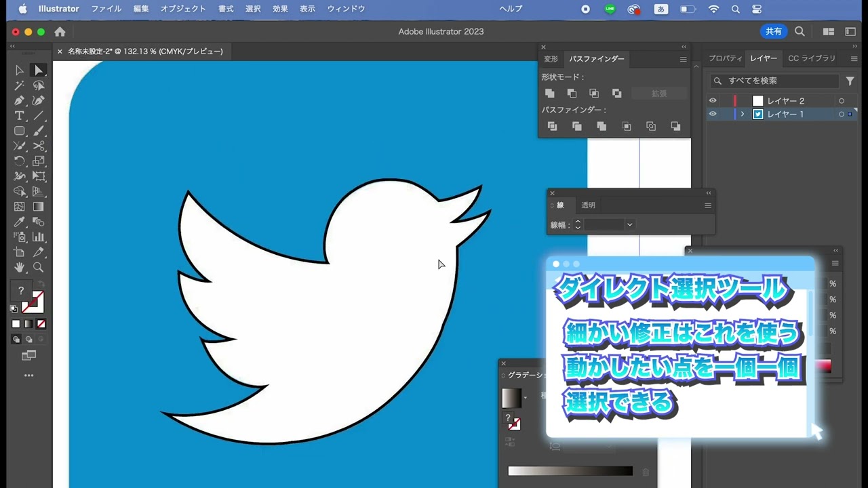Screen dimensions: 868x488
Task: Click Pathfinder Exclude shape mode icon
Action: (616, 94)
